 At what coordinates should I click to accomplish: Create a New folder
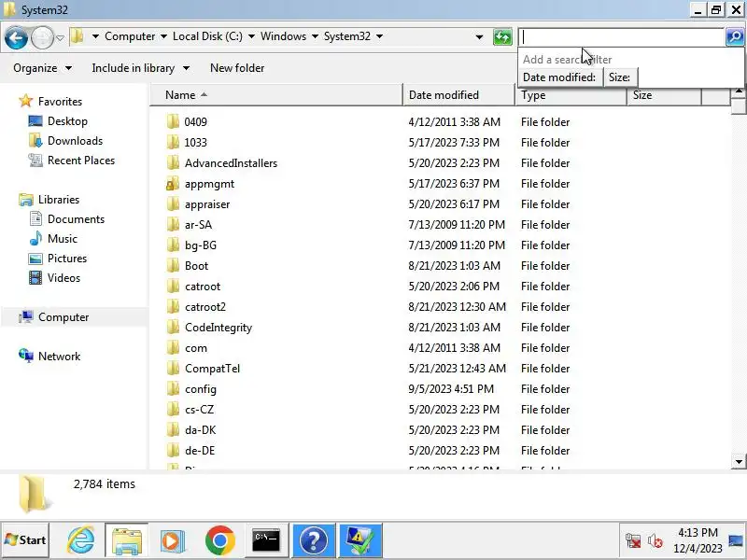pyautogui.click(x=237, y=68)
